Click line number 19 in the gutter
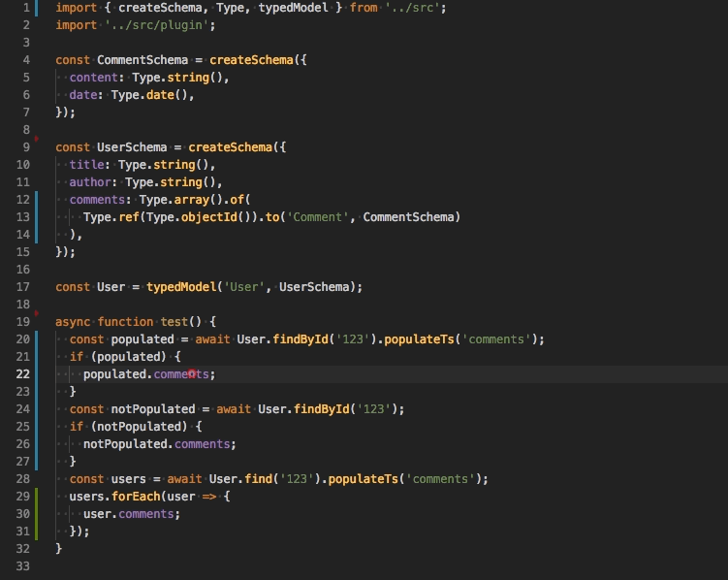The width and height of the screenshot is (728, 580). point(22,322)
